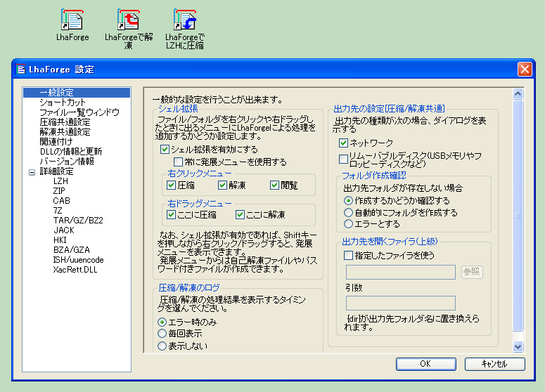545x392 pixels.
Task: Select the 7Z item under 詳細設定
Action: pos(58,211)
